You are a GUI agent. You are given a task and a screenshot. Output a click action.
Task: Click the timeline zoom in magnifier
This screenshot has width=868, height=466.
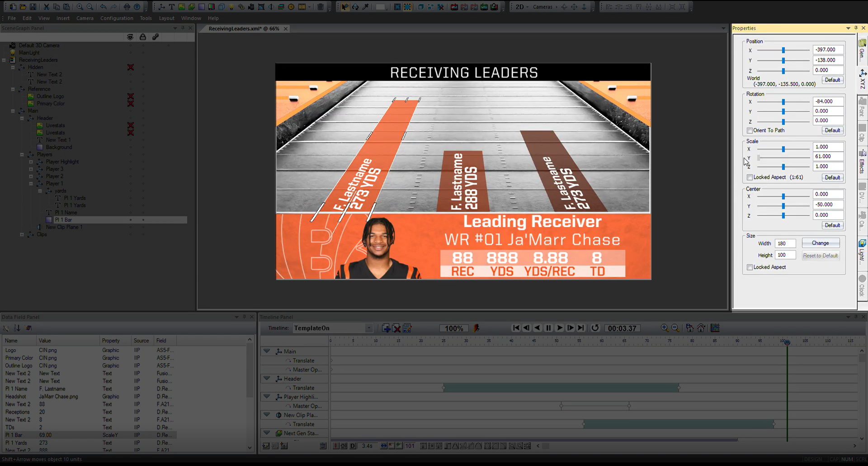(664, 328)
